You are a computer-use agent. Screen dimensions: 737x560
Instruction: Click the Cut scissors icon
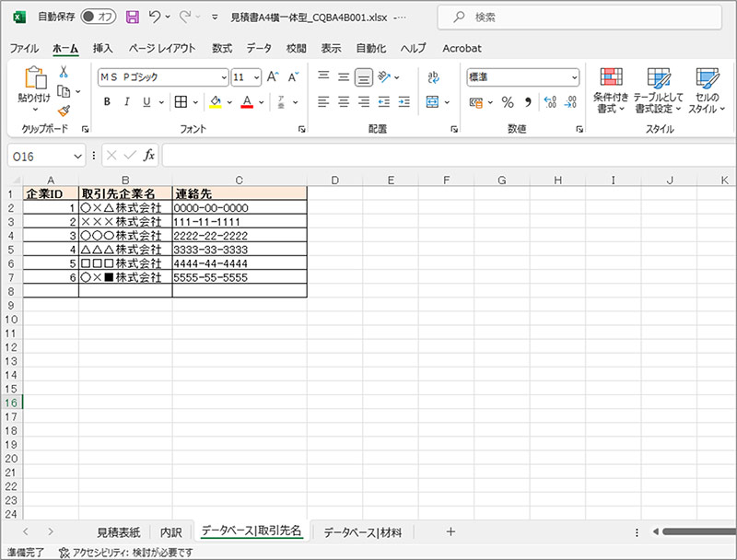(64, 72)
